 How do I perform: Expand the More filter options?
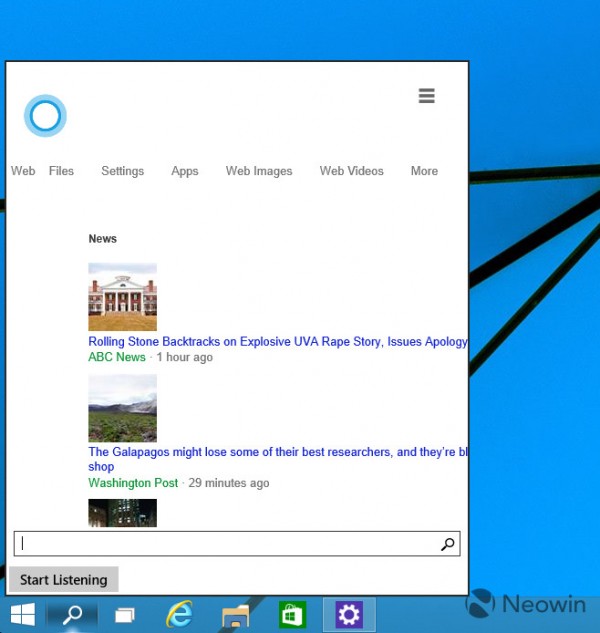[424, 171]
